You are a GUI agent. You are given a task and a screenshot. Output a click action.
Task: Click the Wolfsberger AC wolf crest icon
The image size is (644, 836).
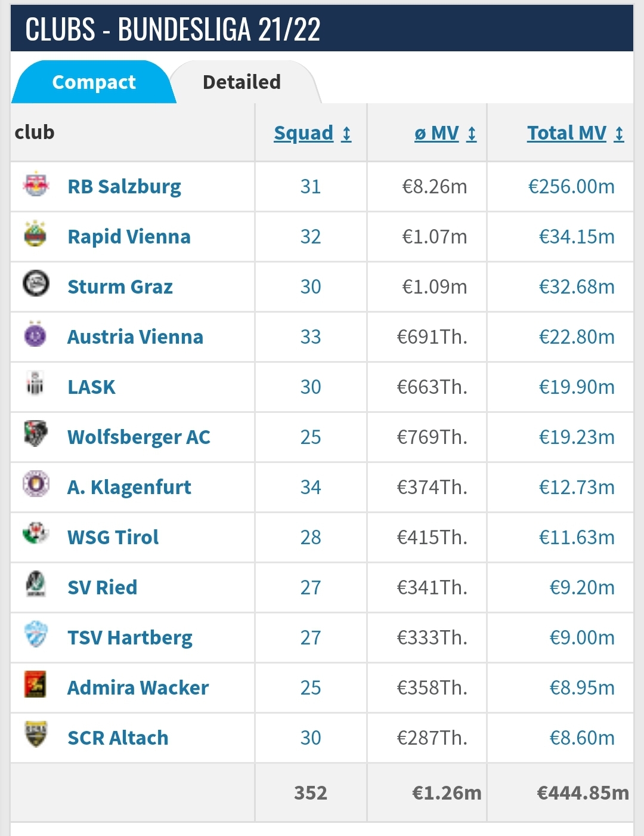pos(36,434)
